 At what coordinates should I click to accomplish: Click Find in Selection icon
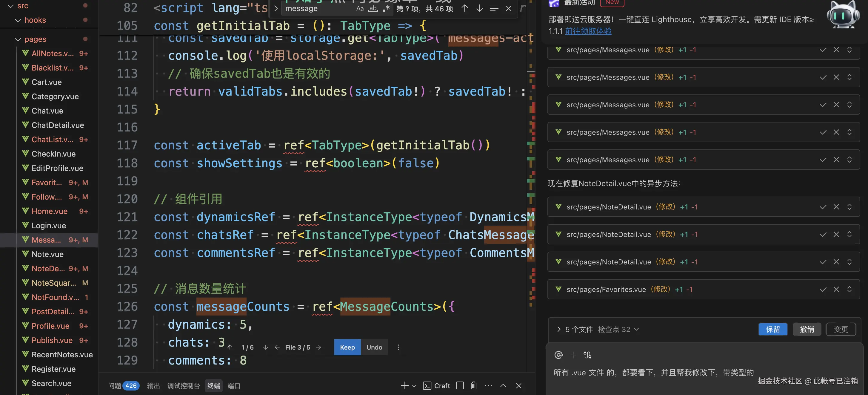494,8
